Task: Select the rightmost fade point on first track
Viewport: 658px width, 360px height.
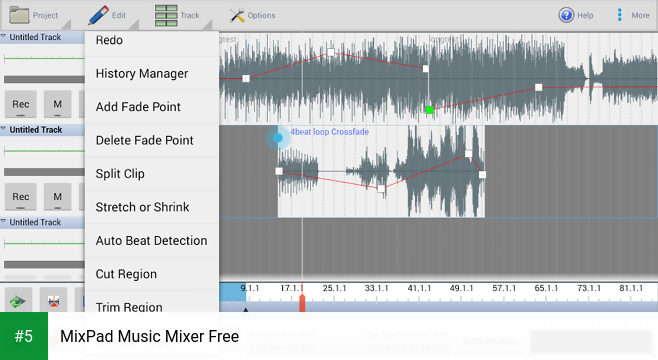Action: click(x=538, y=87)
